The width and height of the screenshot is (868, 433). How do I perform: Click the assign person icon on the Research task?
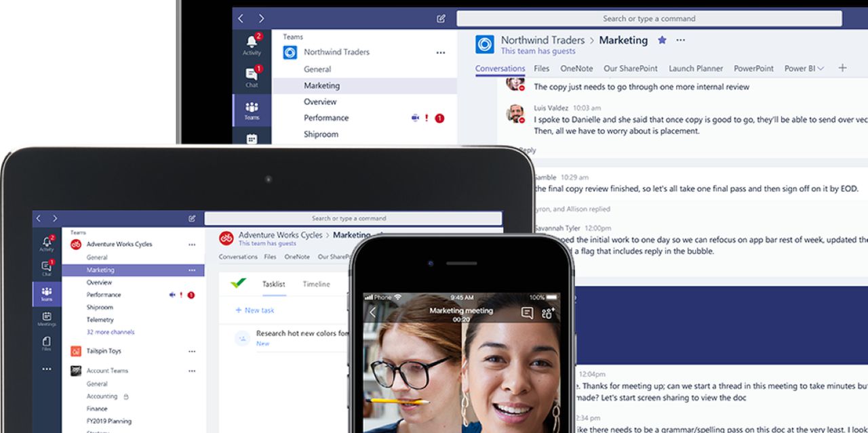(x=241, y=337)
